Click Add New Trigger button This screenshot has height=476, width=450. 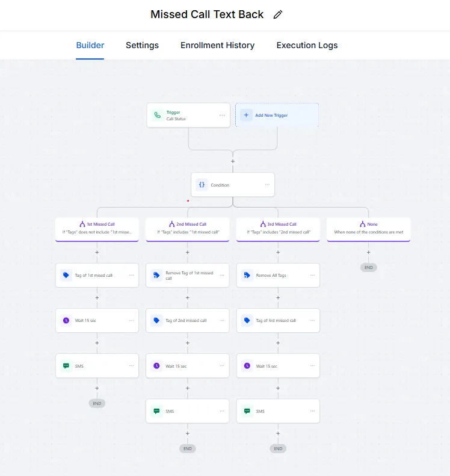[x=277, y=115]
